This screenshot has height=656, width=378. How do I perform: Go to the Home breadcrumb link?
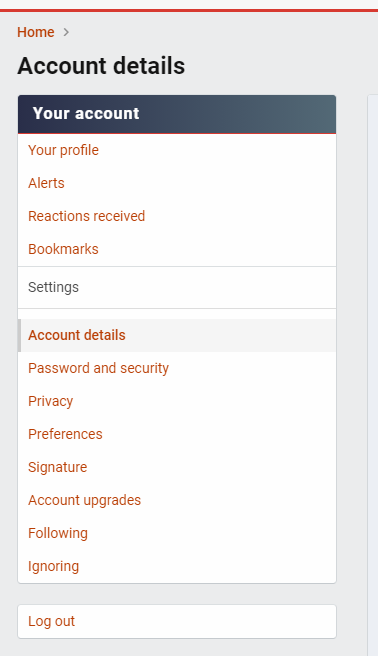pos(36,32)
